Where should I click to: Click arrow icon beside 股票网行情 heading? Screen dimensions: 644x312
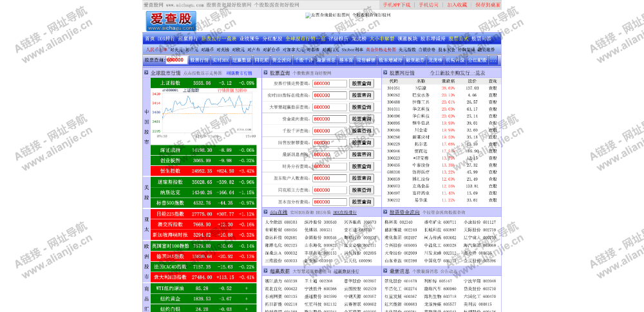coord(386,73)
